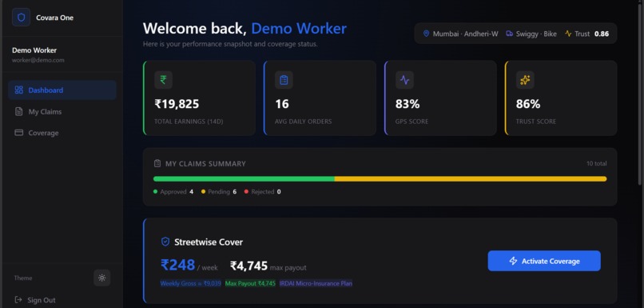The image size is (644, 308).
Task: Click the Max Payout ₹4,745 green tag
Action: point(251,283)
